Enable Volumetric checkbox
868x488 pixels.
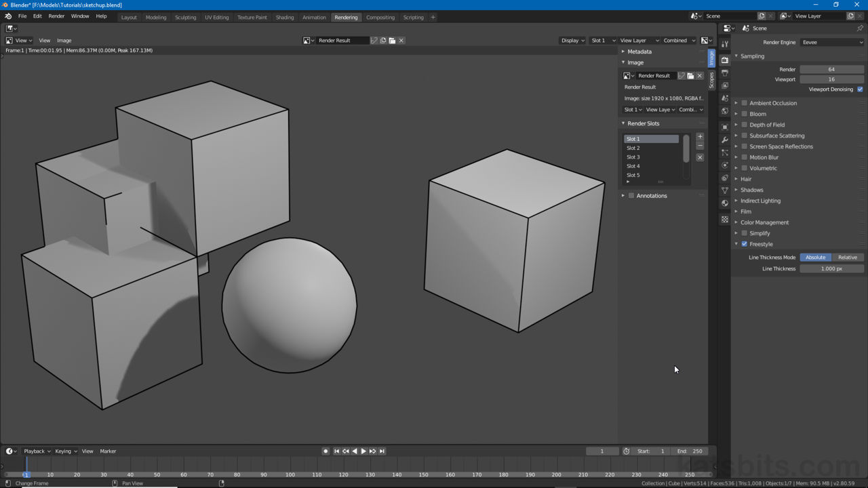click(x=744, y=168)
